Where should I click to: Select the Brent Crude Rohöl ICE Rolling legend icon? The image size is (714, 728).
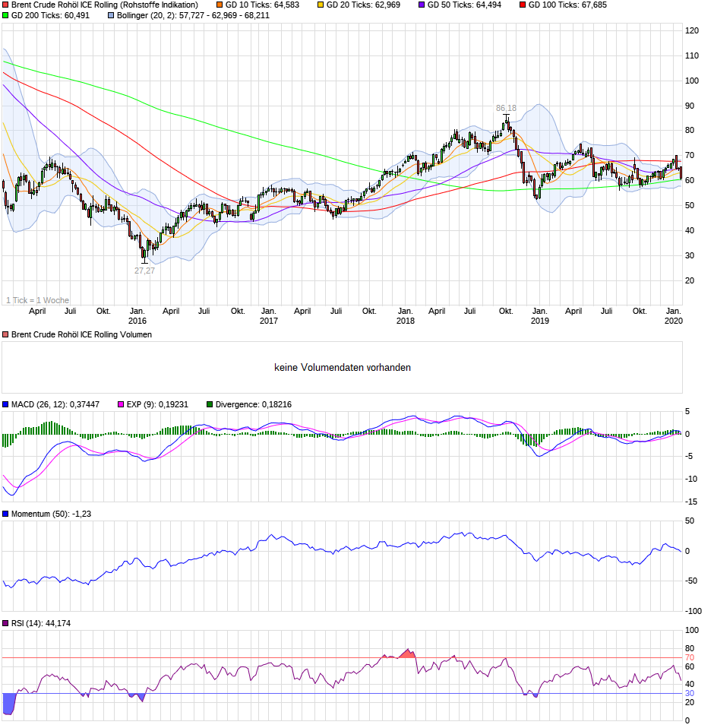tap(6, 5)
